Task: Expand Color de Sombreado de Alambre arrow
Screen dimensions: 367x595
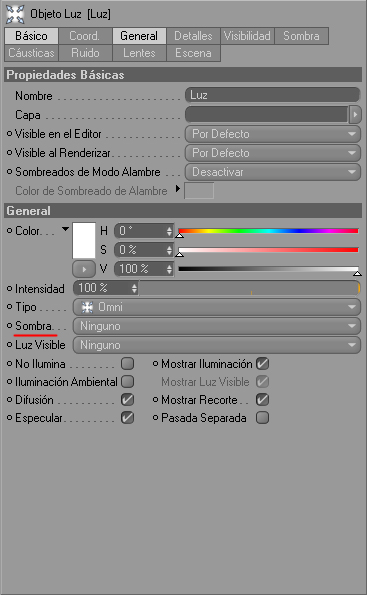Action: (178, 188)
